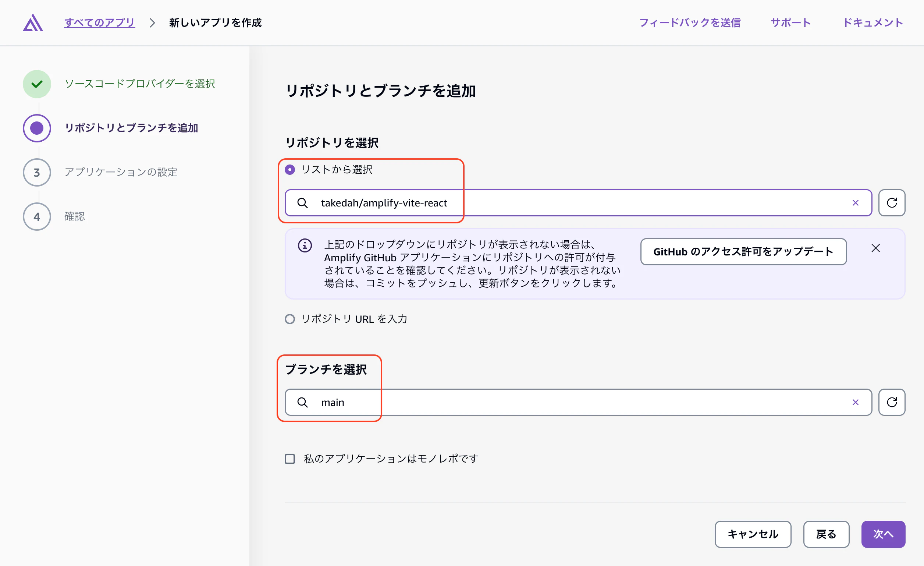
Task: Click the AWS Amplify logo icon
Action: [33, 22]
